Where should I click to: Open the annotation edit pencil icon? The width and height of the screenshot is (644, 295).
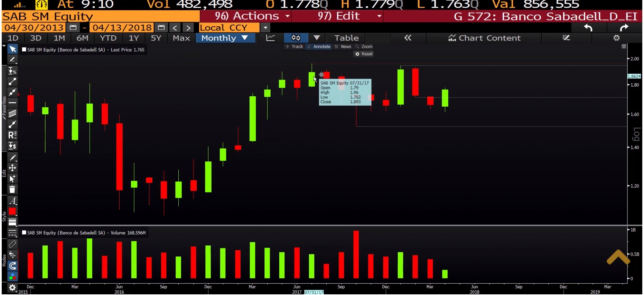566,38
